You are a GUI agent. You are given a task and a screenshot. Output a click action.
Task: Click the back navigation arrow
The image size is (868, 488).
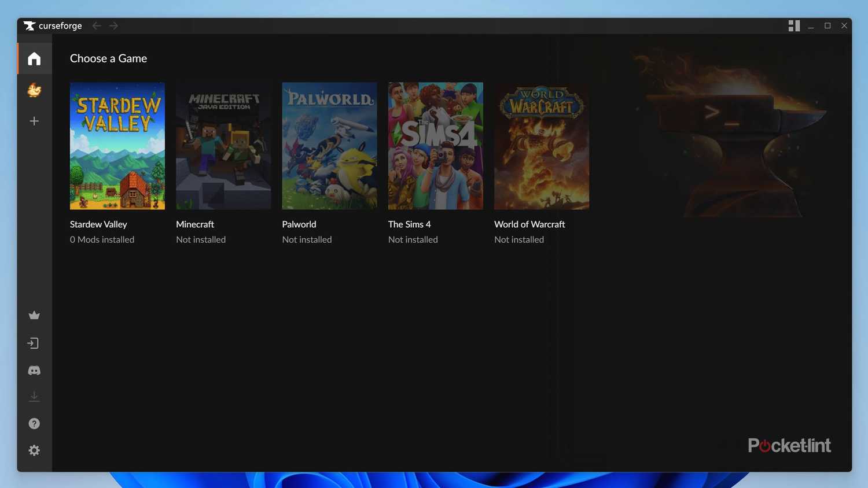(x=96, y=25)
